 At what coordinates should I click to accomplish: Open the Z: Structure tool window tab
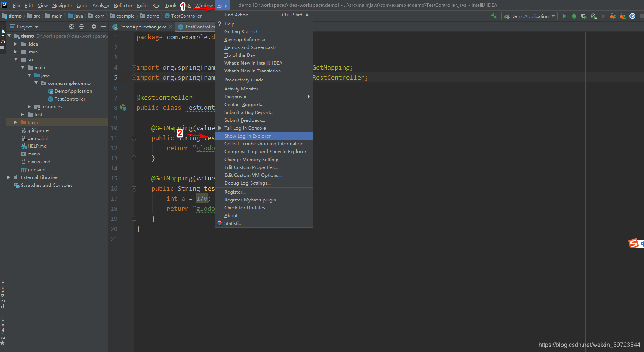pyautogui.click(x=3, y=293)
